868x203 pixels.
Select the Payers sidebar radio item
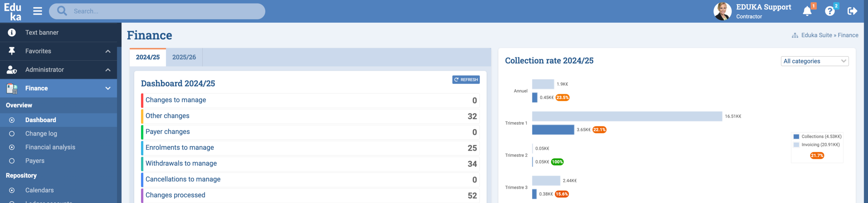pyautogui.click(x=12, y=161)
